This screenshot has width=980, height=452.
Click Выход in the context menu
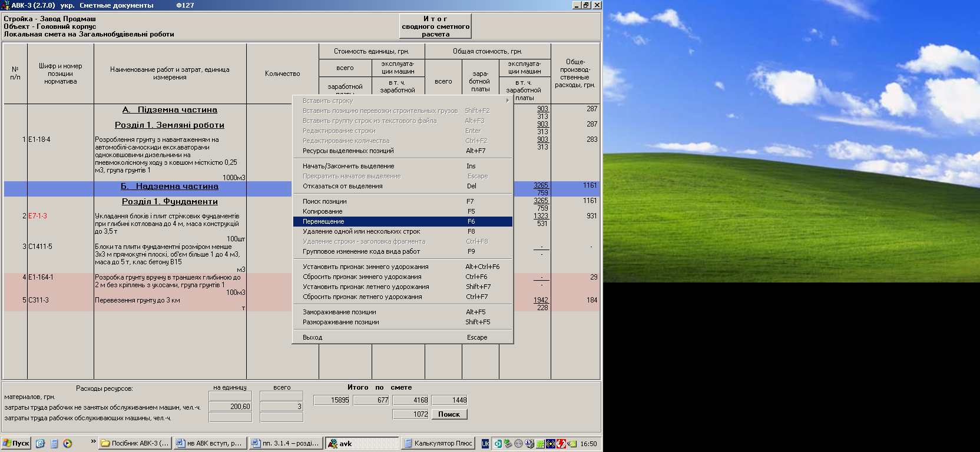click(403, 337)
